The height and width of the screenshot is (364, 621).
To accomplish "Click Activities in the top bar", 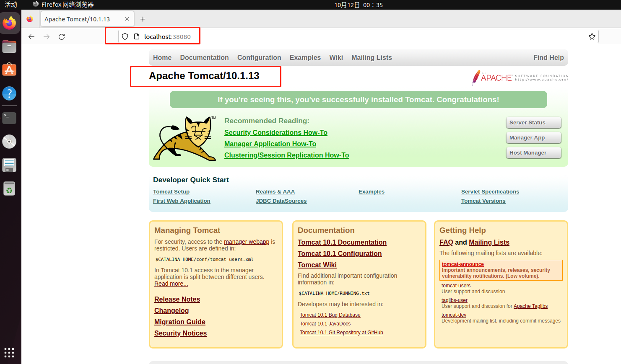I will coord(10,5).
